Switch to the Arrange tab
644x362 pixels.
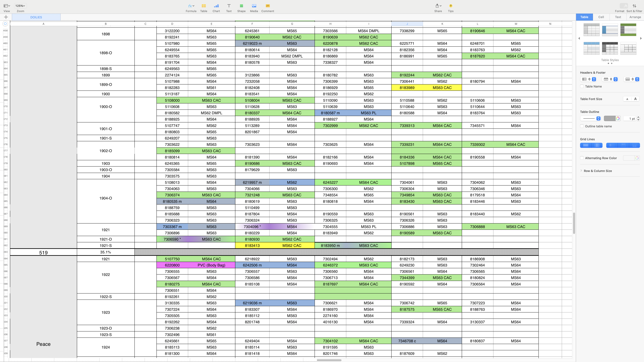[635, 17]
